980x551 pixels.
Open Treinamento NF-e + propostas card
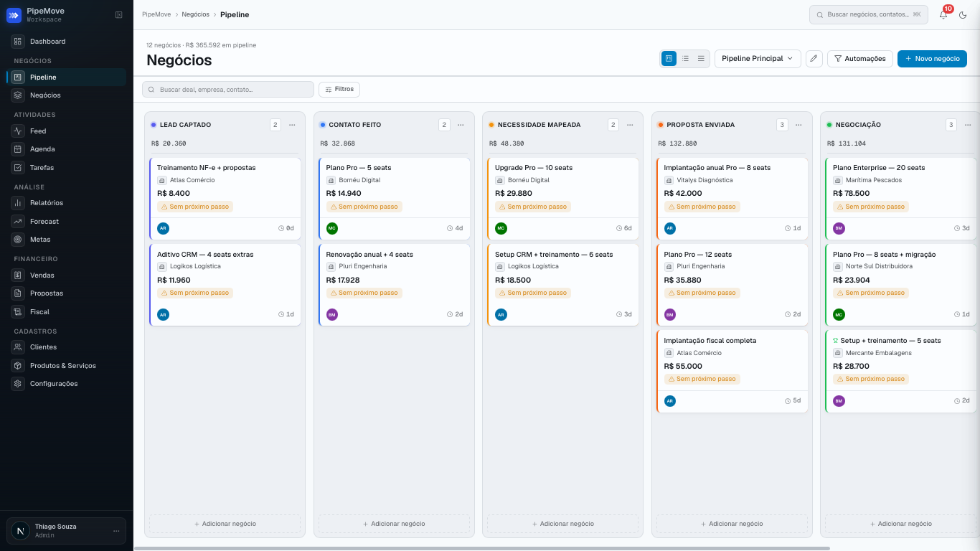pos(225,199)
